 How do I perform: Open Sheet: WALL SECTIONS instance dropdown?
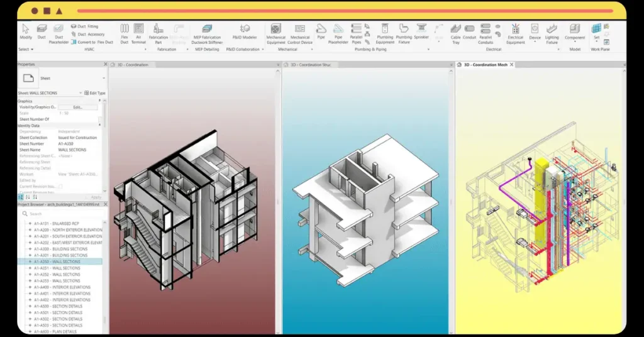tap(80, 93)
